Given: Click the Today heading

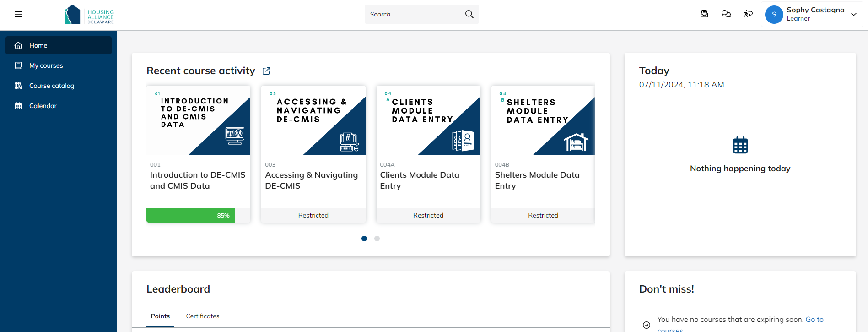Looking at the screenshot, I should point(654,71).
